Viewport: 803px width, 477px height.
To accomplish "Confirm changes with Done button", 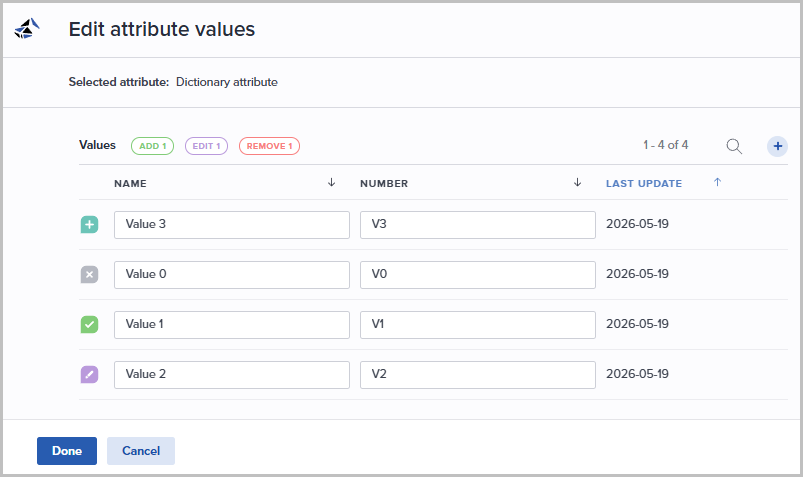I will [67, 451].
